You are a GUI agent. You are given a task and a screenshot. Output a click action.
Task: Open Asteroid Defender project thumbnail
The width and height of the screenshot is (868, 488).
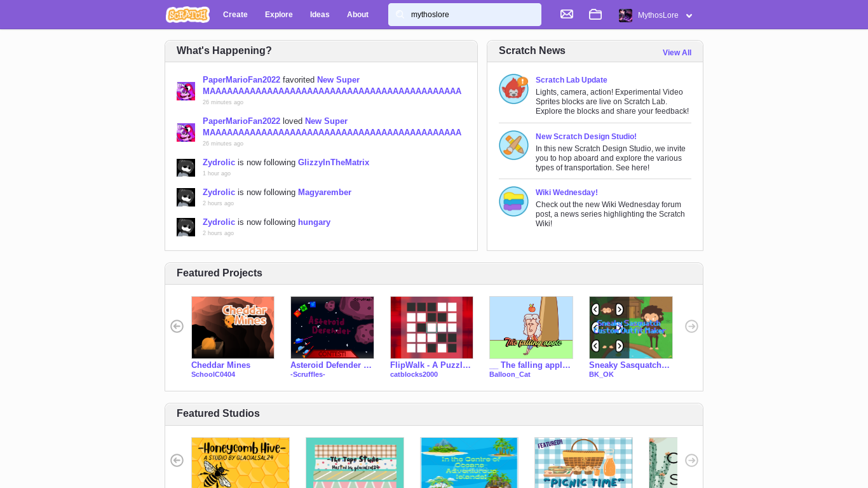[x=332, y=327]
